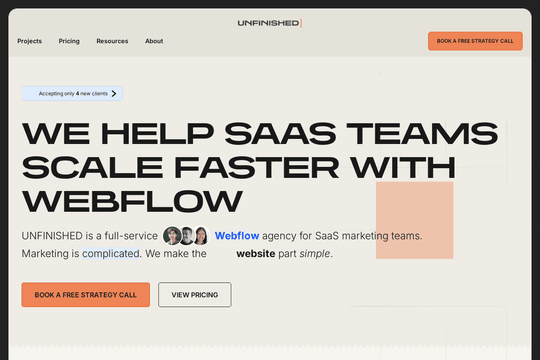Click the highlighted word 'complicated'
The height and width of the screenshot is (360, 540).
pyautogui.click(x=111, y=254)
